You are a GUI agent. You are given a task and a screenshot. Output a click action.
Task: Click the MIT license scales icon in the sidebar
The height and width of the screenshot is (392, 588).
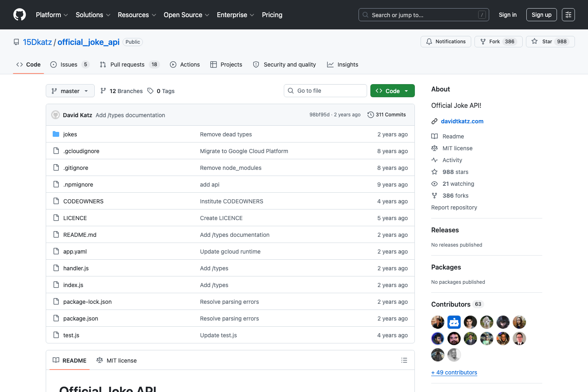(434, 148)
